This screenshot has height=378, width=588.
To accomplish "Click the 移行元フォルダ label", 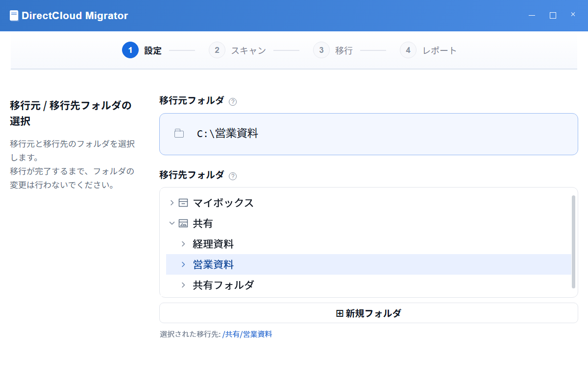I will [192, 100].
